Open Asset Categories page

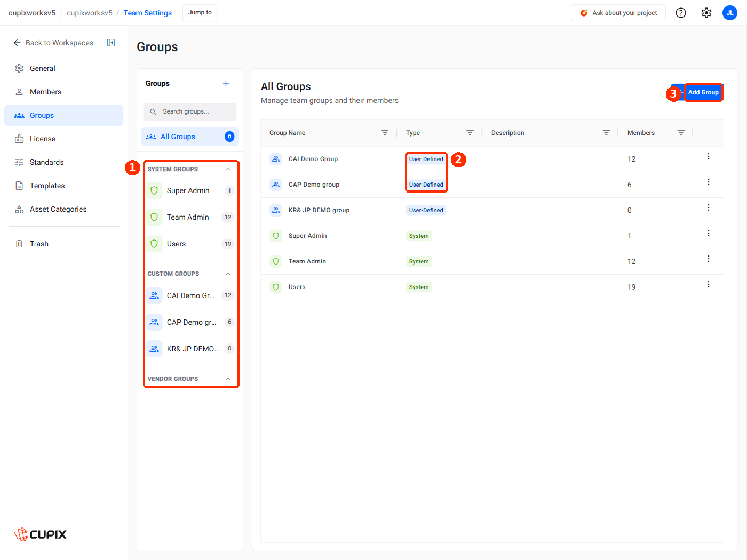tap(63, 209)
